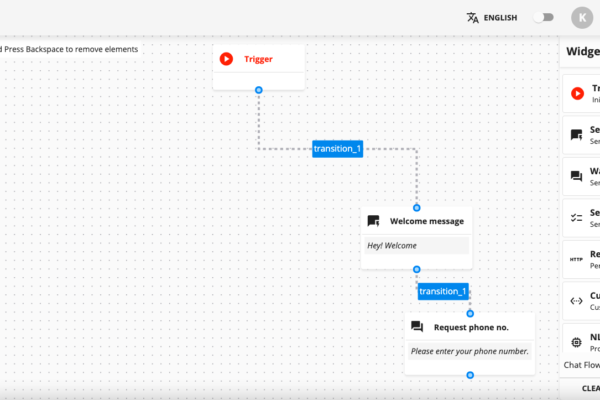Click 'Please enter your phone number.' text
This screenshot has height=400, width=600.
(x=470, y=351)
